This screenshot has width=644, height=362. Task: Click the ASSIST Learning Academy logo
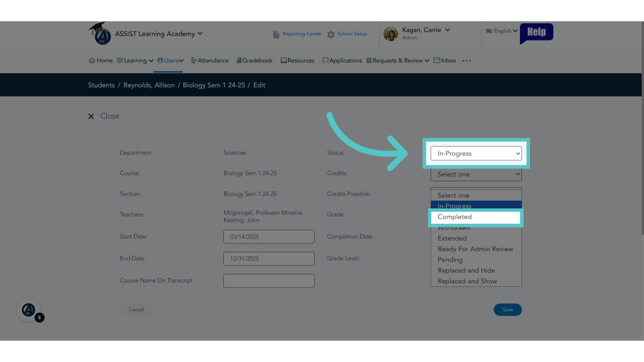pyautogui.click(x=100, y=34)
